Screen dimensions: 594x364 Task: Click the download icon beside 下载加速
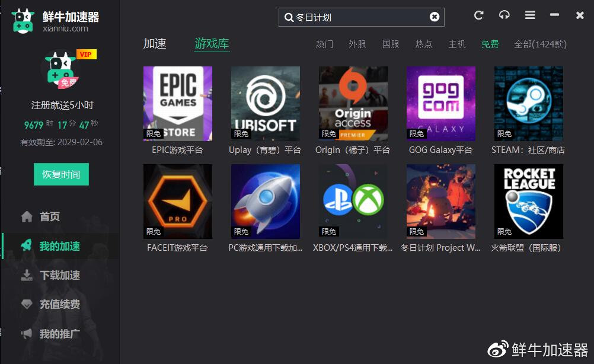(x=27, y=275)
